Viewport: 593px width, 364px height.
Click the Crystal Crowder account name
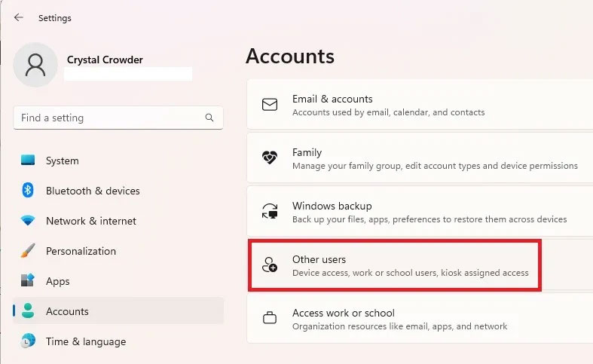[105, 60]
